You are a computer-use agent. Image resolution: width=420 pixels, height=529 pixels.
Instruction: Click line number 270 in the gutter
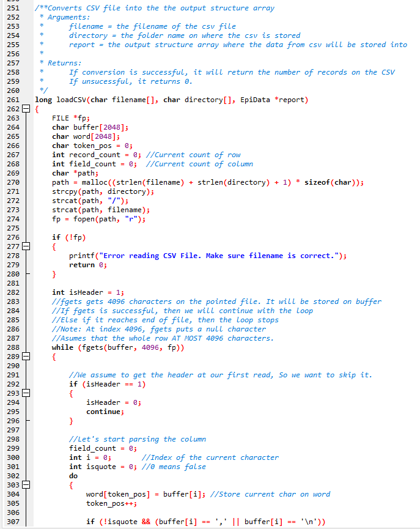13,182
